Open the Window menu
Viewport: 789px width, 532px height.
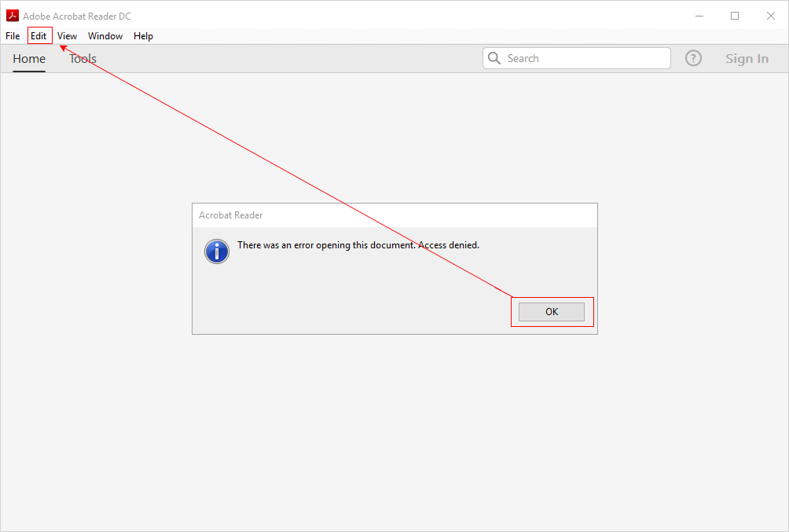(105, 35)
